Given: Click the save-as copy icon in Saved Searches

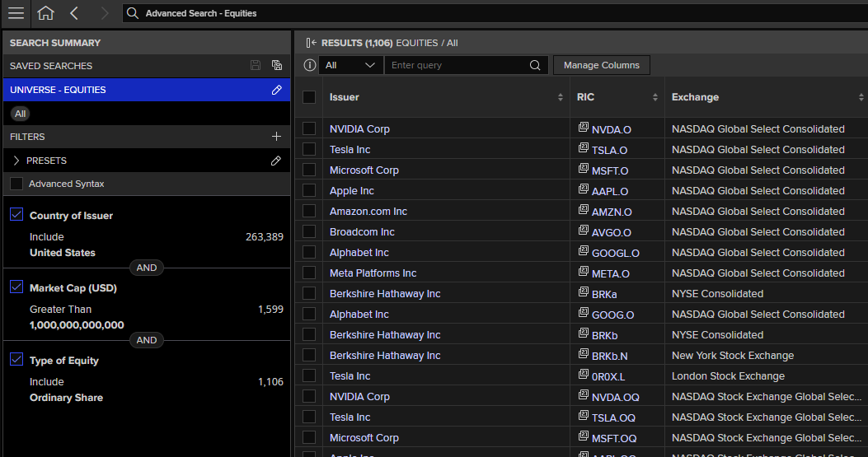Looking at the screenshot, I should 277,65.
